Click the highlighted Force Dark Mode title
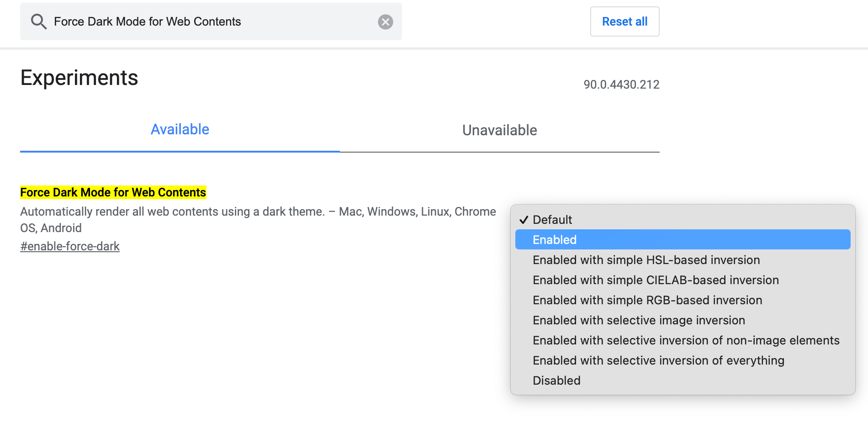Screen dimensions: 868x434 (x=112, y=192)
